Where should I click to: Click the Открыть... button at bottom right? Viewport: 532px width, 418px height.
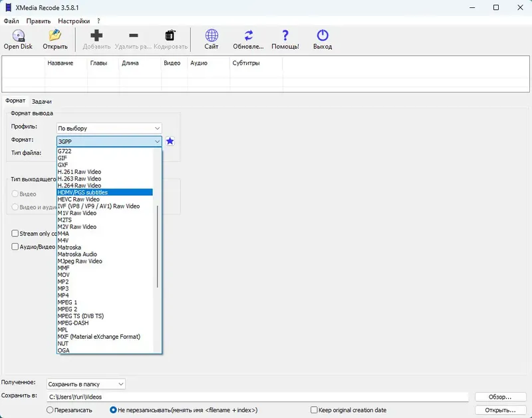point(500,410)
